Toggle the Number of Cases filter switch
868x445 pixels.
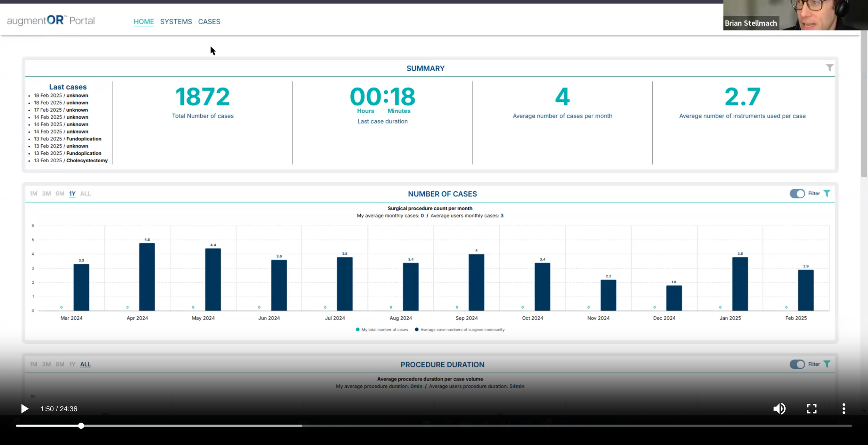797,194
